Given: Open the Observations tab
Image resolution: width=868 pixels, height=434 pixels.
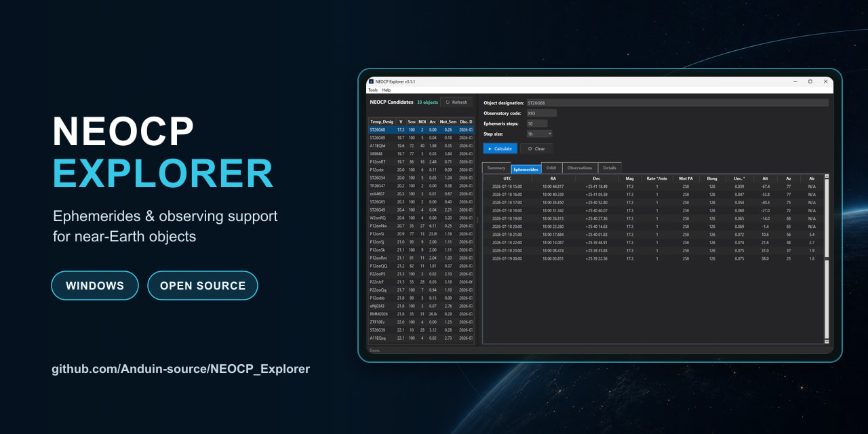Looking at the screenshot, I should click(580, 167).
